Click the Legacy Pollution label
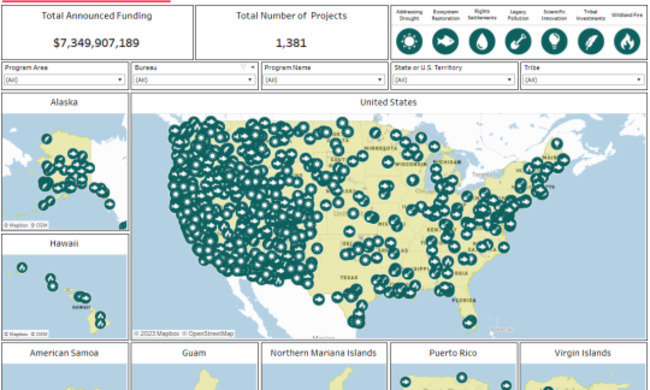Image resolution: width=650 pixels, height=390 pixels. pos(518,15)
